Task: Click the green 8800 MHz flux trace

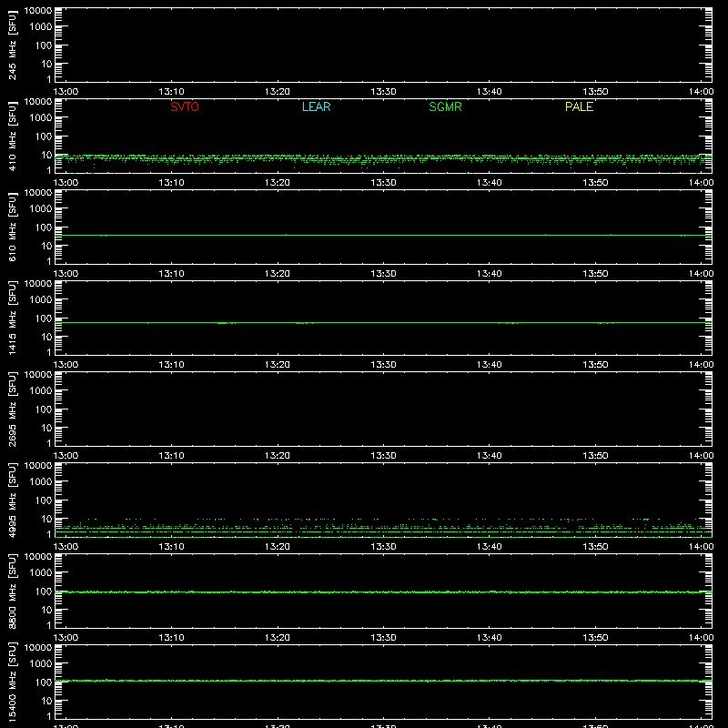Action: pos(383,592)
